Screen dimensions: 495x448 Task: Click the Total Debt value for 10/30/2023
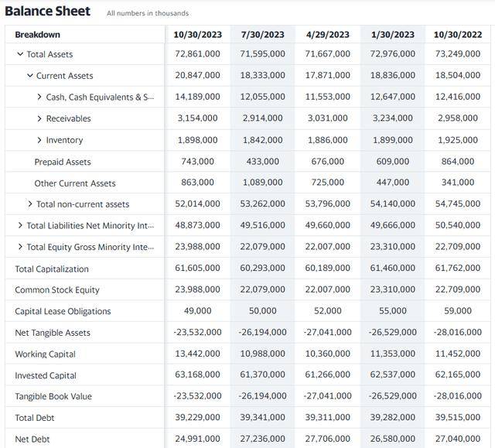[x=198, y=417]
